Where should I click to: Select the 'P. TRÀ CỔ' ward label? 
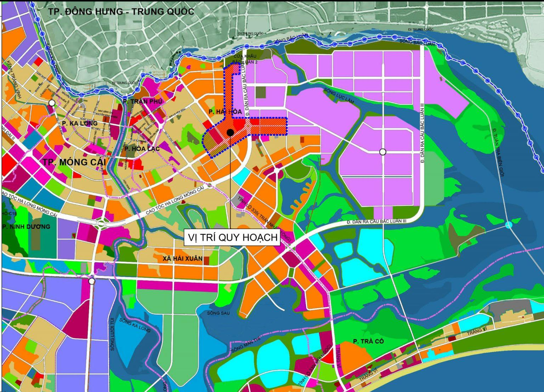368,341
